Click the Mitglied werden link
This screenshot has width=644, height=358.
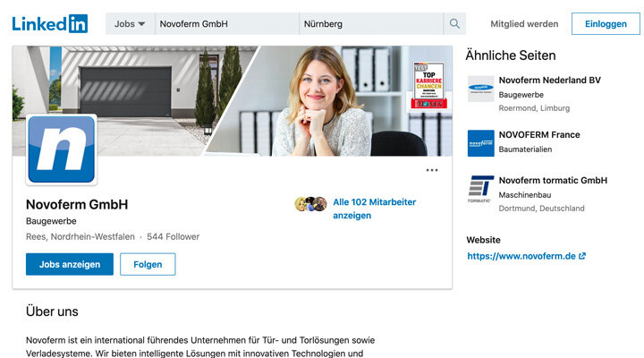(524, 24)
